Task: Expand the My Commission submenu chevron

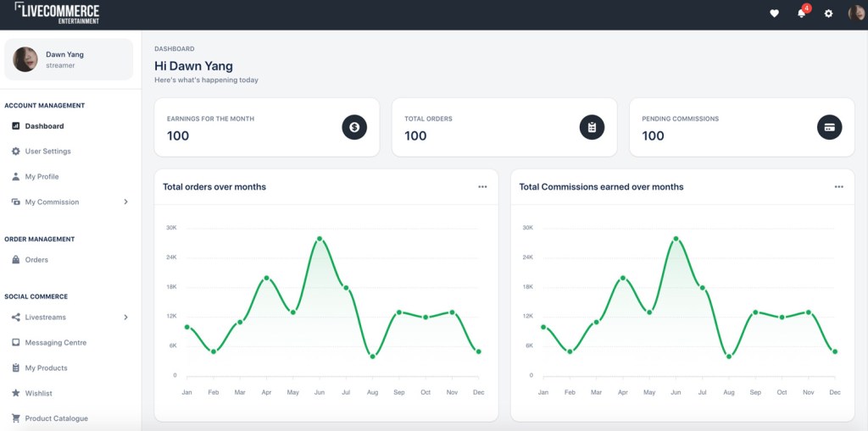Action: coord(125,202)
